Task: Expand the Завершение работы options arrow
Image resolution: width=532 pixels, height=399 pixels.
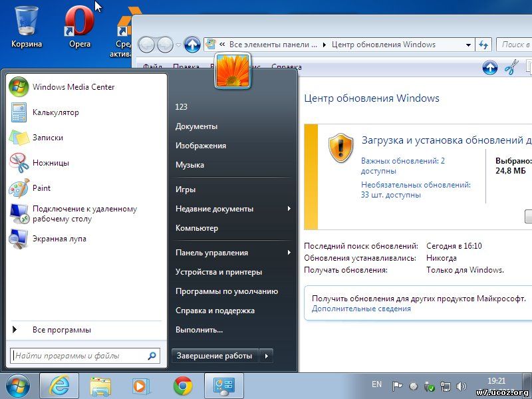Action: tap(265, 355)
